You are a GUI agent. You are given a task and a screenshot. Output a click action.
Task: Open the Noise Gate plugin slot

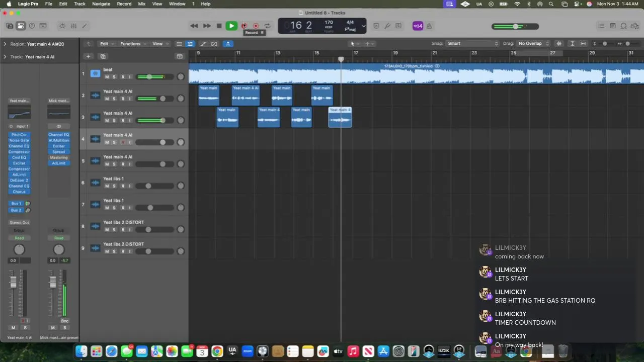[19, 140]
